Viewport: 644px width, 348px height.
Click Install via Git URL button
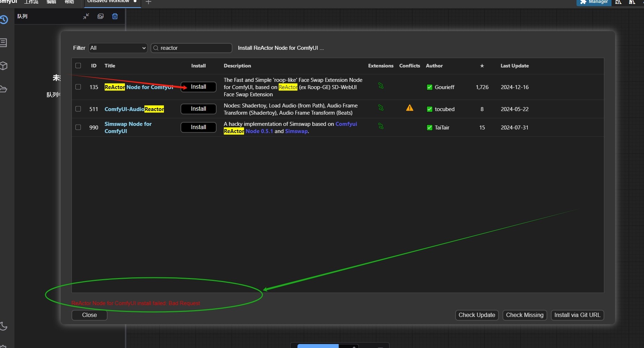(577, 315)
